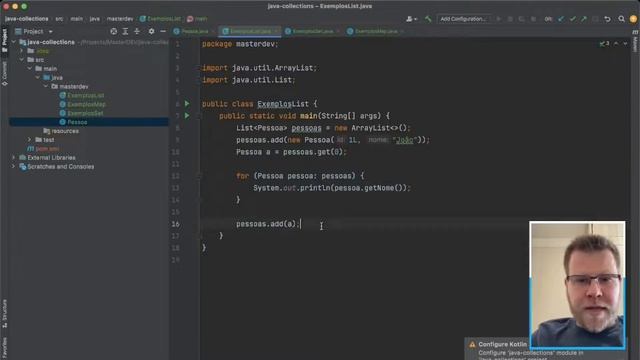Collapse the src folder node

(x=22, y=60)
